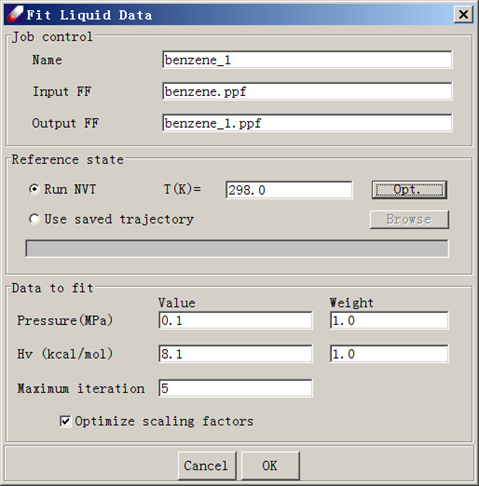Edit the Pressure weight field
The width and height of the screenshot is (479, 486).
click(x=389, y=320)
